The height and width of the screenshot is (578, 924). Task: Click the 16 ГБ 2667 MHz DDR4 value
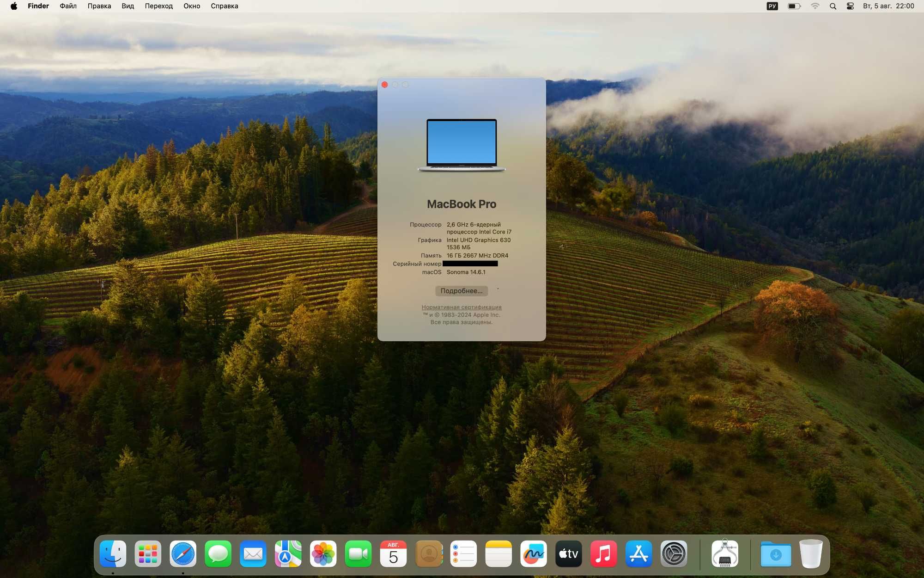477,255
